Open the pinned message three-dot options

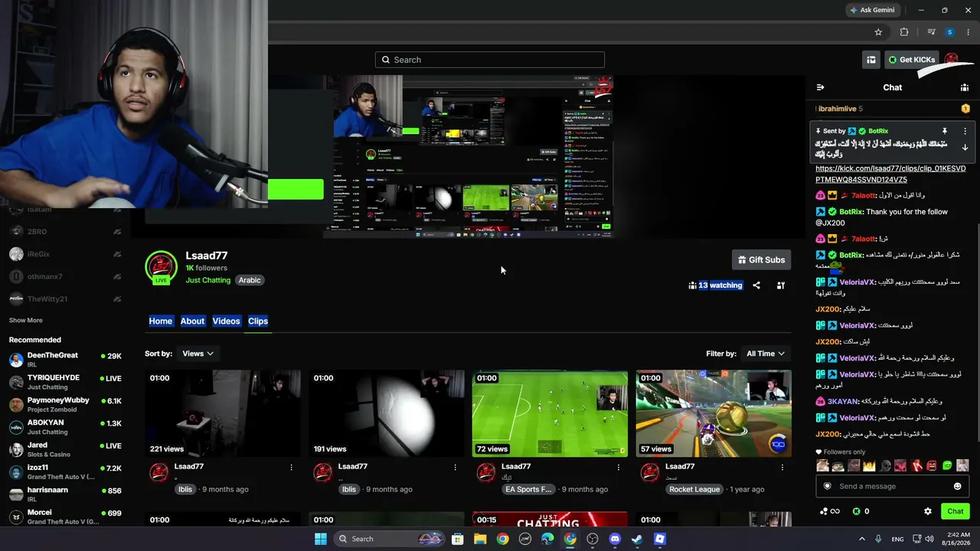pyautogui.click(x=965, y=132)
